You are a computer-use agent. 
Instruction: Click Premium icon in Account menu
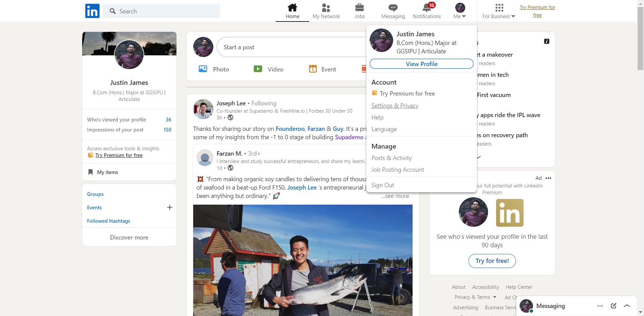(375, 93)
